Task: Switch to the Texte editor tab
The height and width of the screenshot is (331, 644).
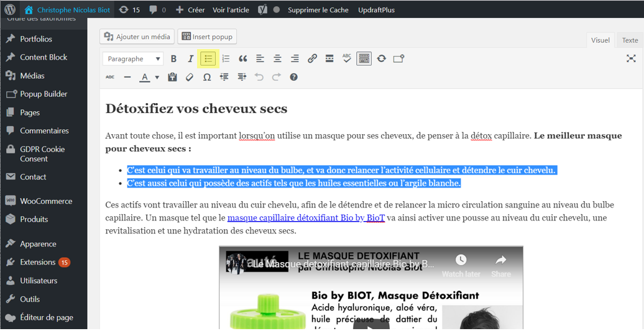Action: pos(630,40)
